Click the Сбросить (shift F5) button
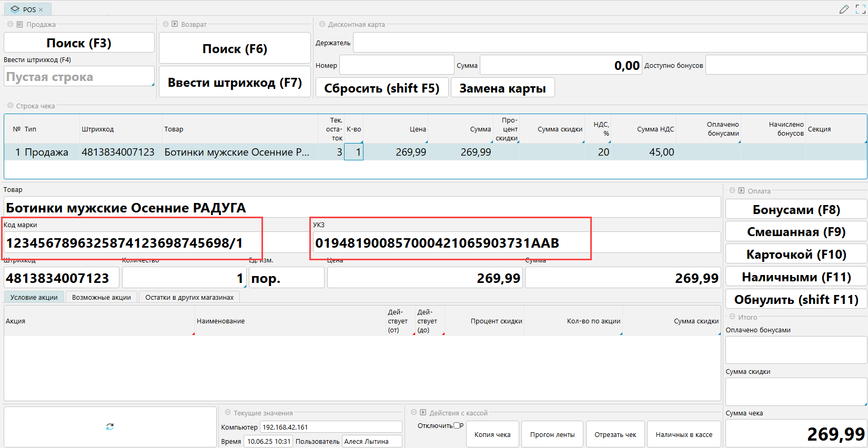Viewport: 868px width, 448px height. [381, 88]
